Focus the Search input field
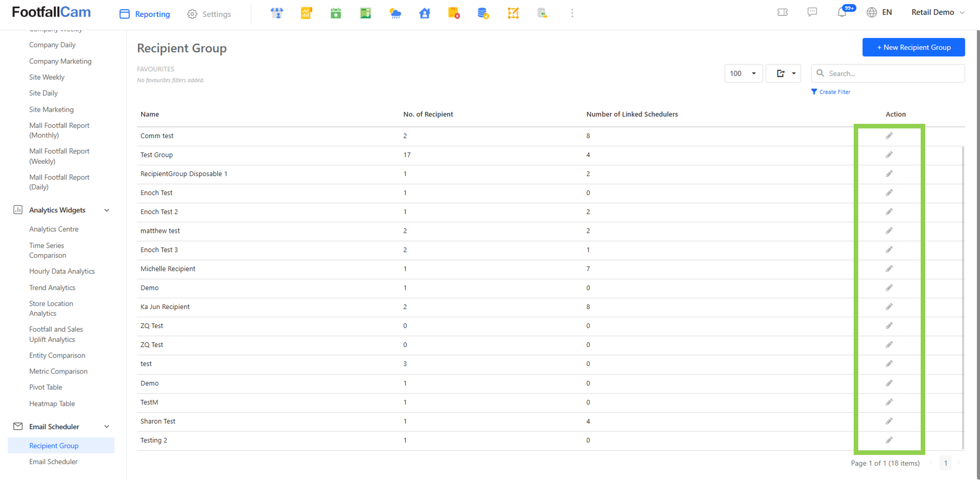 888,73
